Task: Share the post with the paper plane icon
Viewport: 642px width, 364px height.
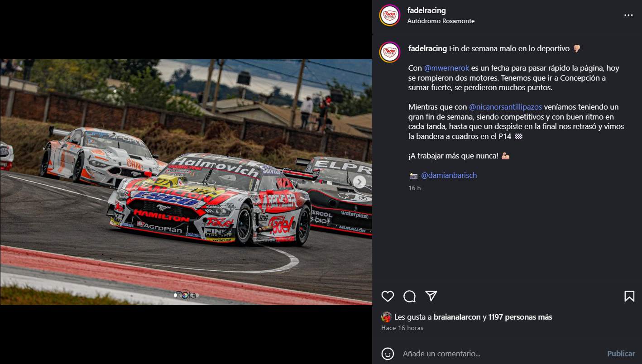Action: pos(431,296)
